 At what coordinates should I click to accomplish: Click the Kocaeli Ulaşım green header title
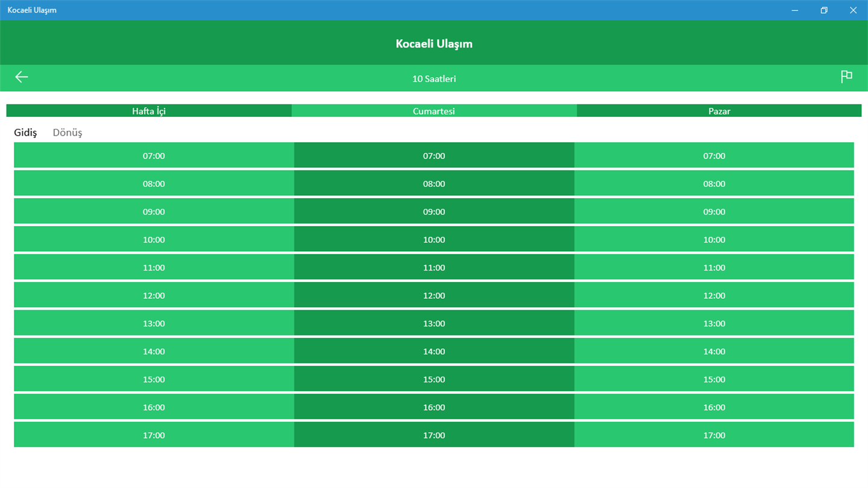pos(434,44)
